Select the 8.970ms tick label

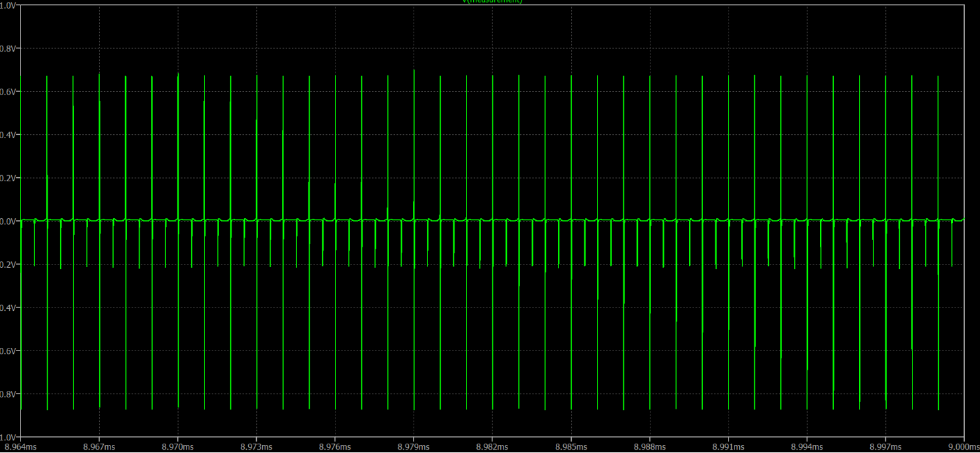click(x=178, y=447)
